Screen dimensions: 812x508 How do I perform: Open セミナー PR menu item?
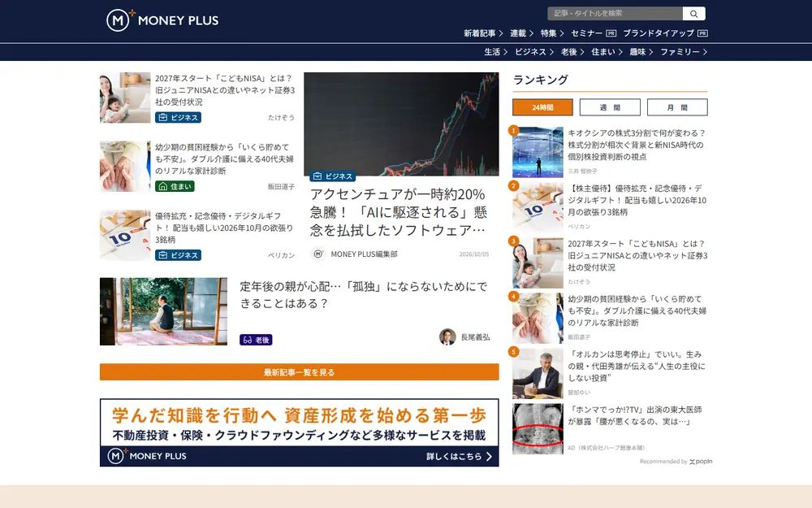[594, 33]
